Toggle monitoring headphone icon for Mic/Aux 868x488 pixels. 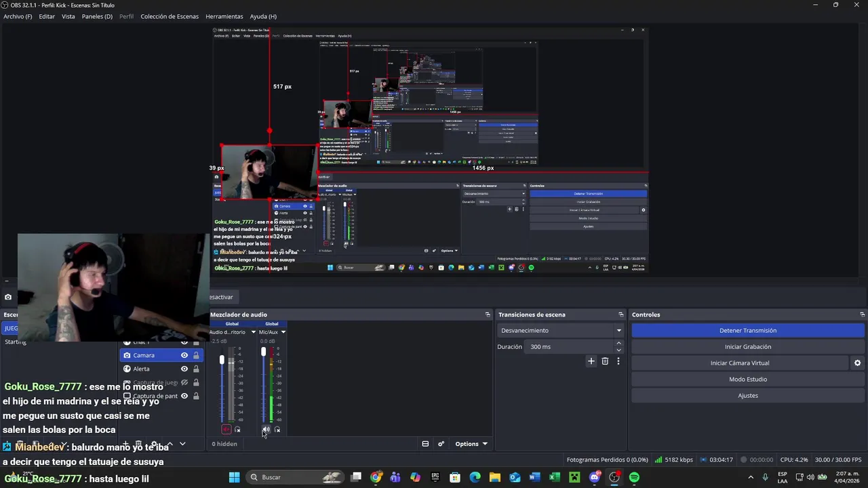click(x=277, y=430)
